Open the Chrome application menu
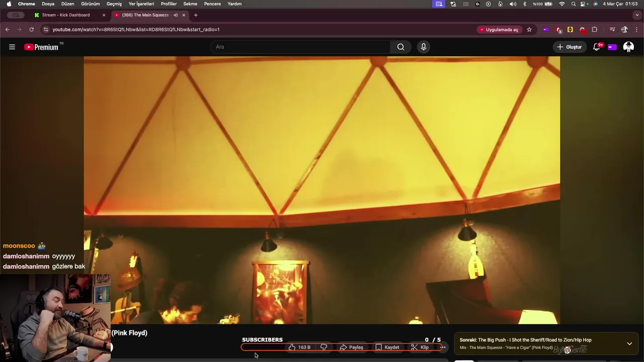Image resolution: width=644 pixels, height=362 pixels. click(x=27, y=4)
